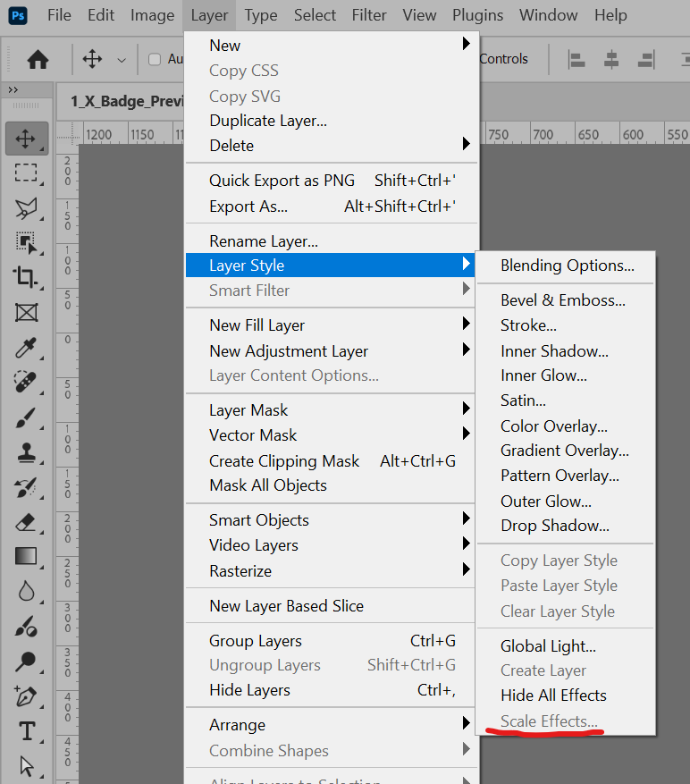Select the Eyedropper tool
Image resolution: width=690 pixels, height=784 pixels.
click(x=26, y=348)
